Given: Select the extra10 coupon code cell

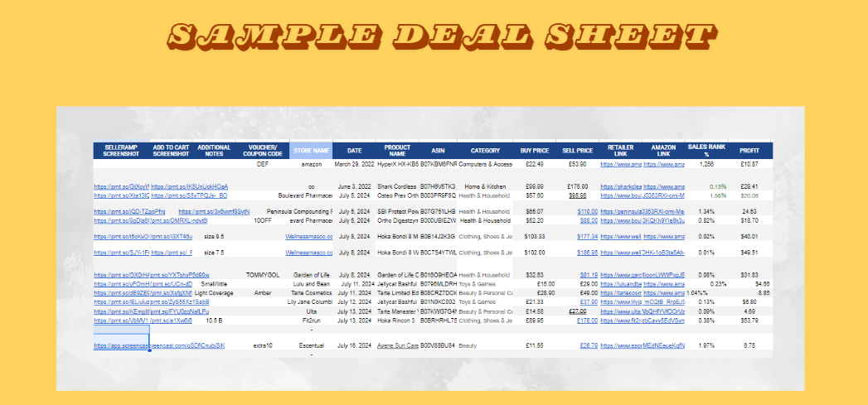Looking at the screenshot, I should 263,346.
